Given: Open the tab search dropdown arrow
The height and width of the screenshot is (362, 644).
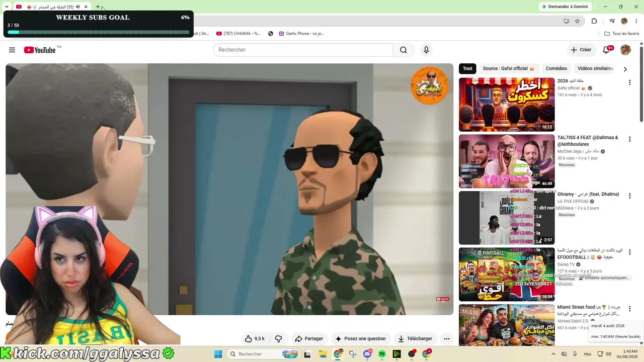Looking at the screenshot, I should click(7, 7).
